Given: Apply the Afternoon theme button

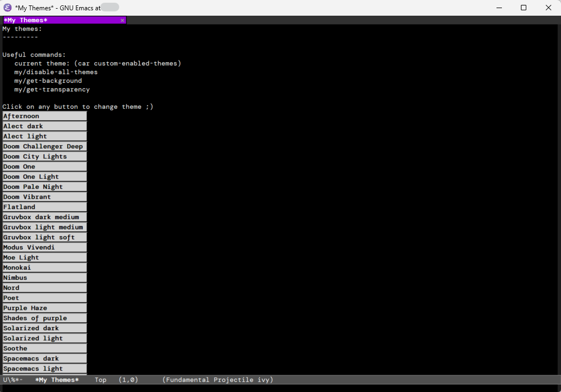Looking at the screenshot, I should pos(44,116).
